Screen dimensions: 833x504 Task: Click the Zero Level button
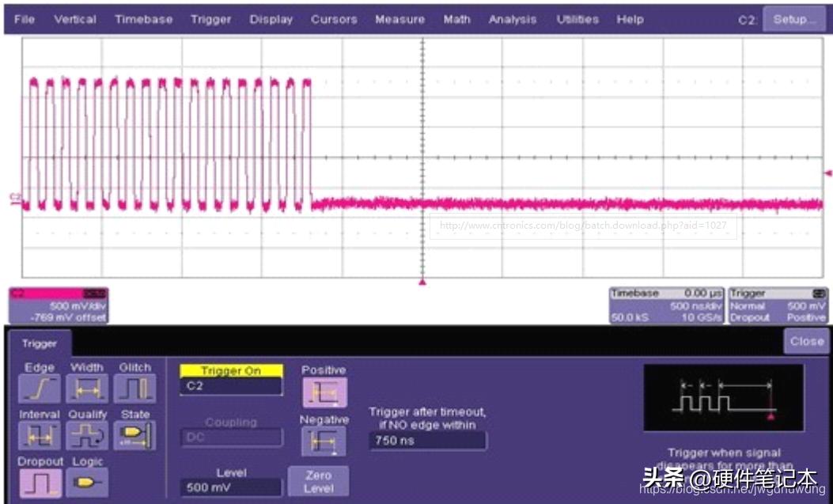coord(319,482)
